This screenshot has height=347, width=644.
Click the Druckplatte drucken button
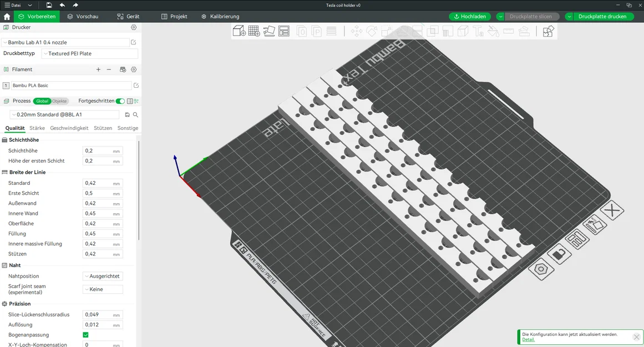(x=602, y=17)
